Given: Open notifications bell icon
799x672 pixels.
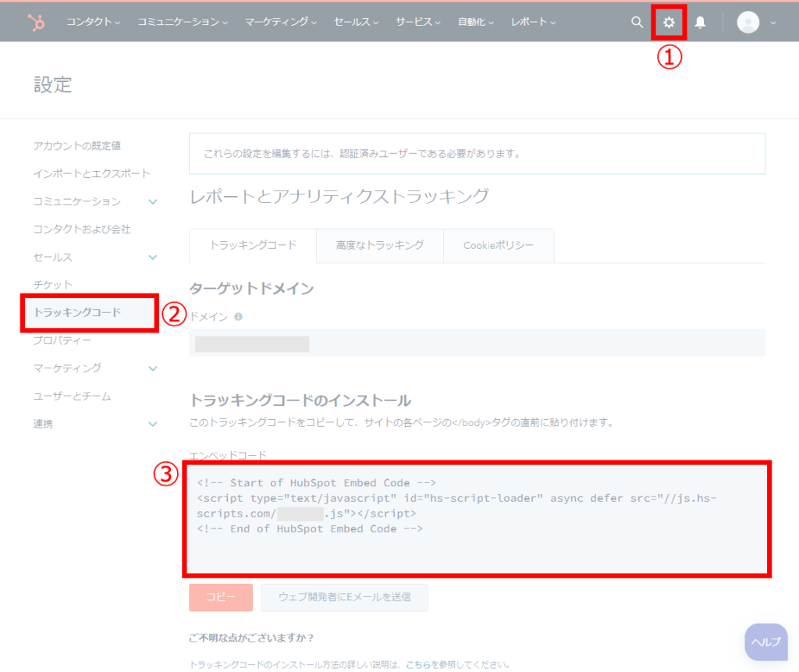Looking at the screenshot, I should 700,22.
